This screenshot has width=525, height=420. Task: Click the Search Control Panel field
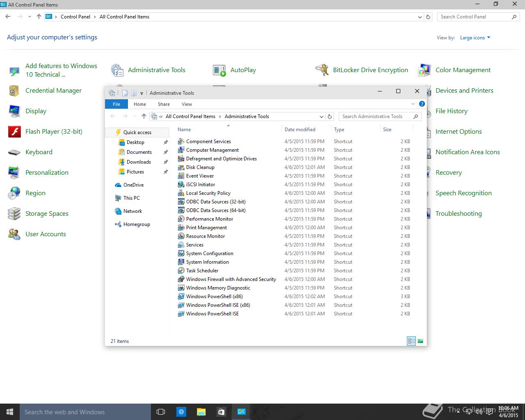click(x=478, y=17)
